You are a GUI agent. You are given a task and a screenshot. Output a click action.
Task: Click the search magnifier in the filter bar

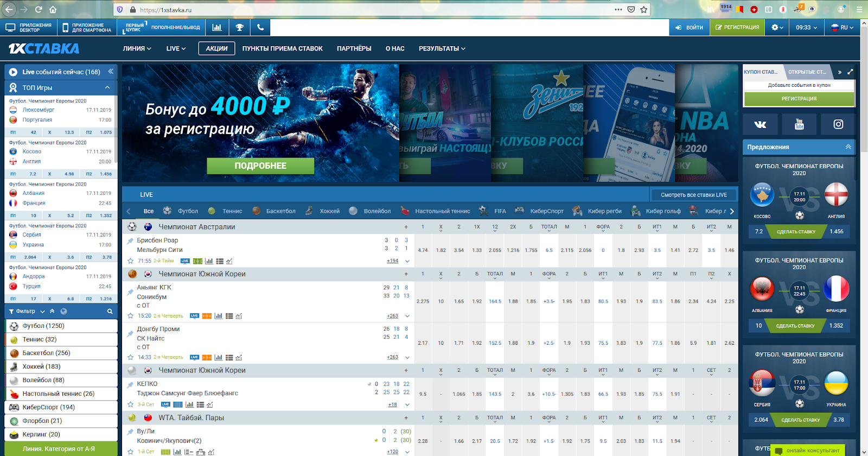pos(110,312)
